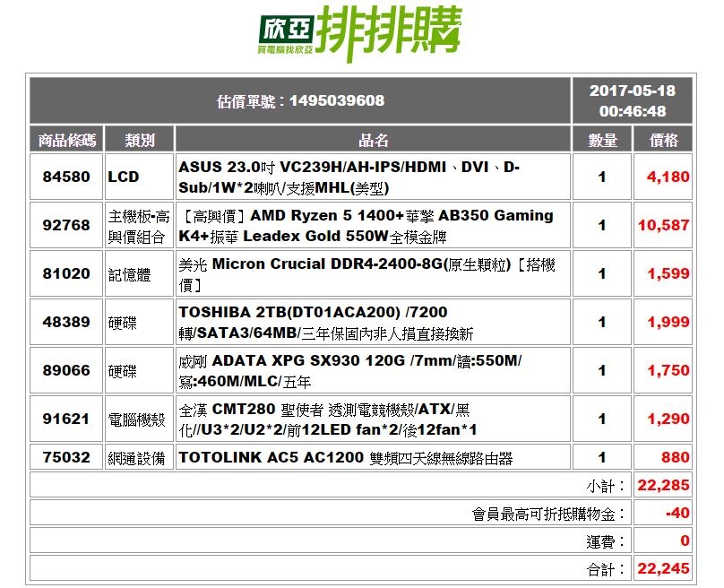
Task: Click the 品名 column header
Action: (x=373, y=140)
